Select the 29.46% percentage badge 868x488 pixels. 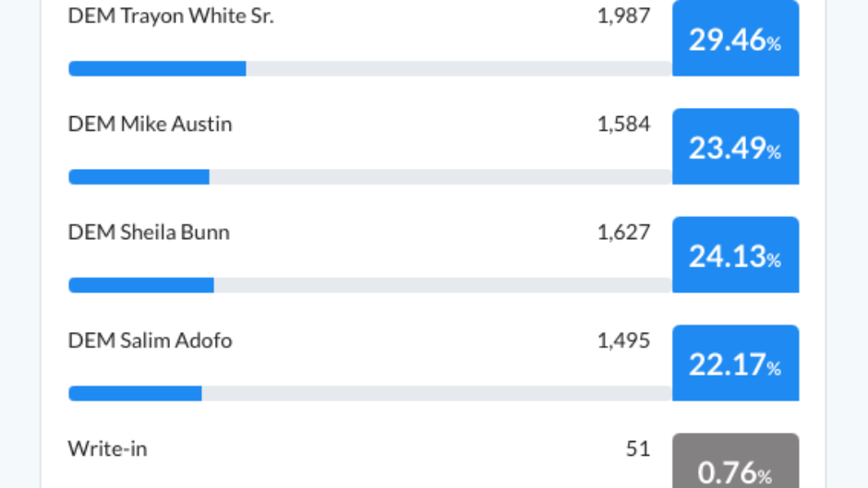coord(735,38)
